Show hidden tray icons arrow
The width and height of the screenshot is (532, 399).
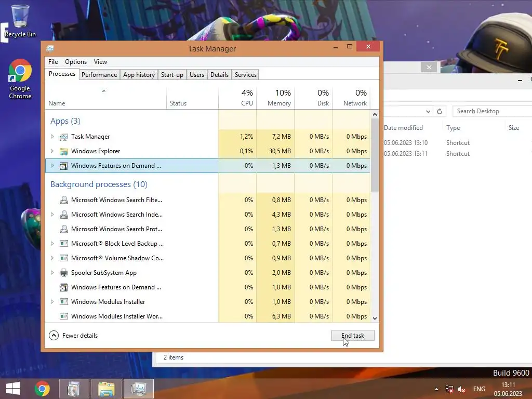(436, 389)
